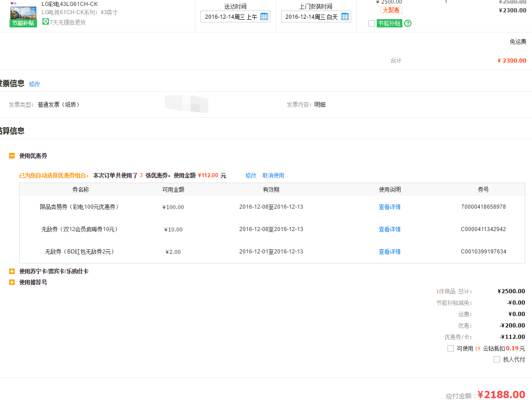Image resolution: width=532 pixels, height=400 pixels.
Task: Click the green 节能补贴 label by checkbox
Action: pyautogui.click(x=390, y=23)
